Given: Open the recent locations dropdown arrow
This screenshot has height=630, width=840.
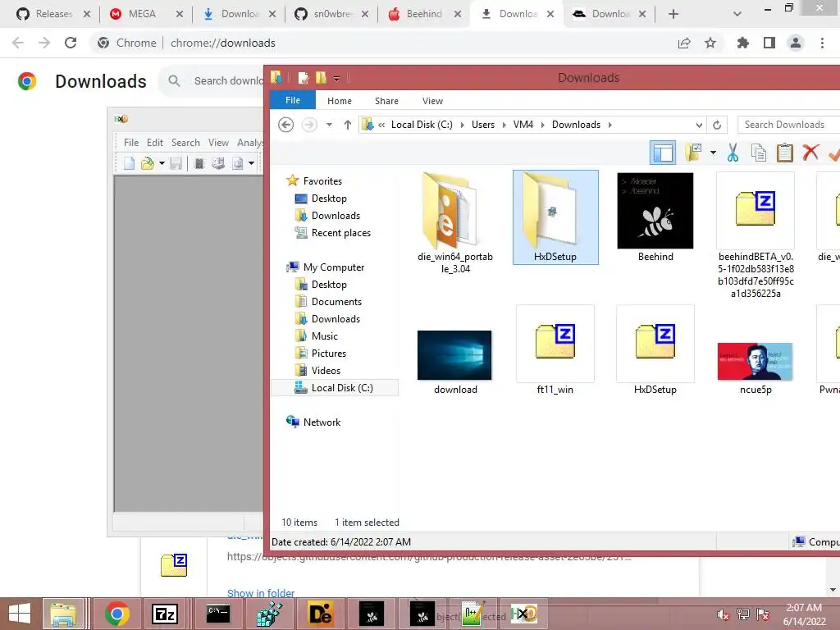Looking at the screenshot, I should pos(329,125).
